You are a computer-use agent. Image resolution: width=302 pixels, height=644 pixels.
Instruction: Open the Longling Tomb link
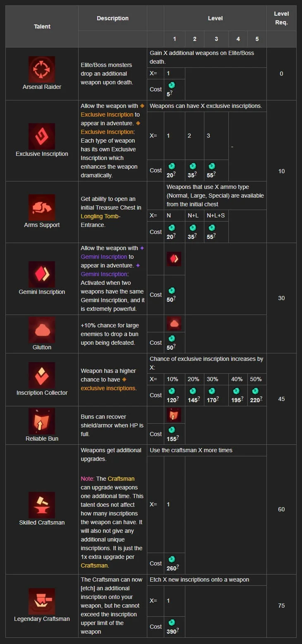click(100, 216)
